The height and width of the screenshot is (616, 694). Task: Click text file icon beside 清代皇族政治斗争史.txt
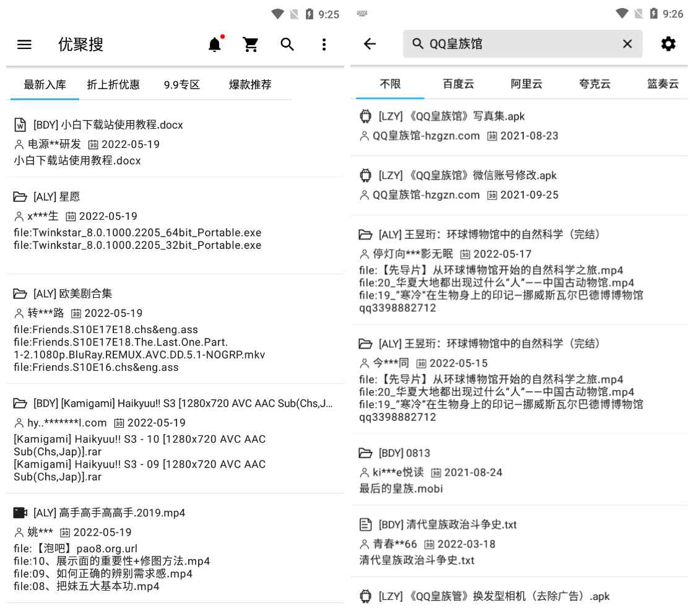pyautogui.click(x=365, y=524)
